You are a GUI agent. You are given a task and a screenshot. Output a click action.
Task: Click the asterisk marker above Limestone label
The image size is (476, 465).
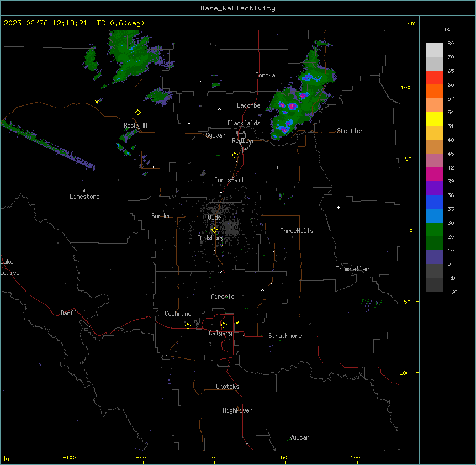pos(84,191)
